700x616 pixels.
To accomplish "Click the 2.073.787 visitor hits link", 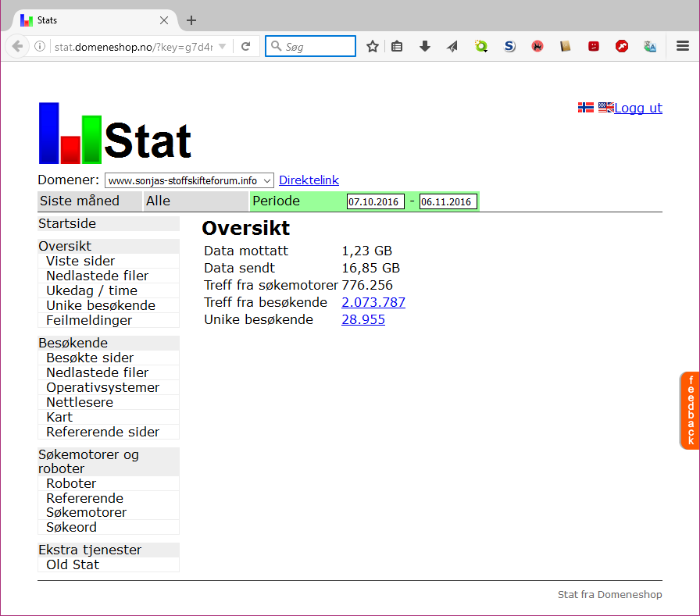I will [373, 302].
